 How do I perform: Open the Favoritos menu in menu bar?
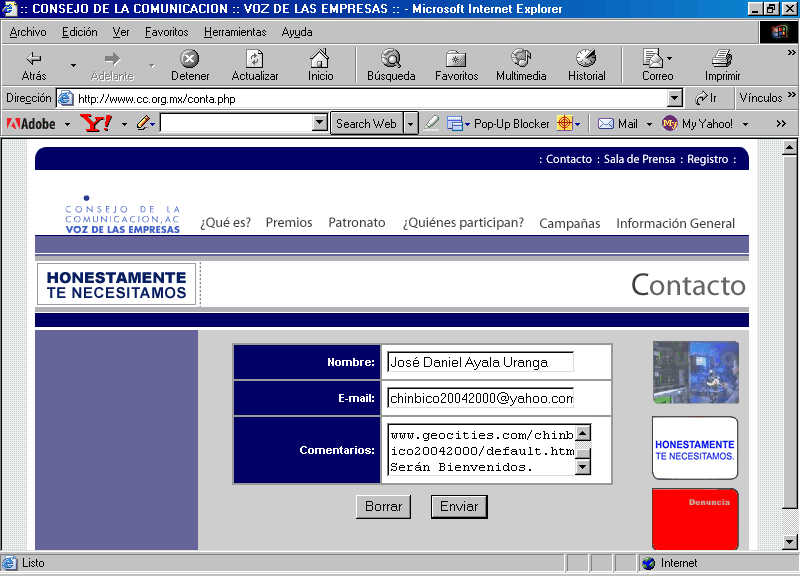tap(167, 32)
